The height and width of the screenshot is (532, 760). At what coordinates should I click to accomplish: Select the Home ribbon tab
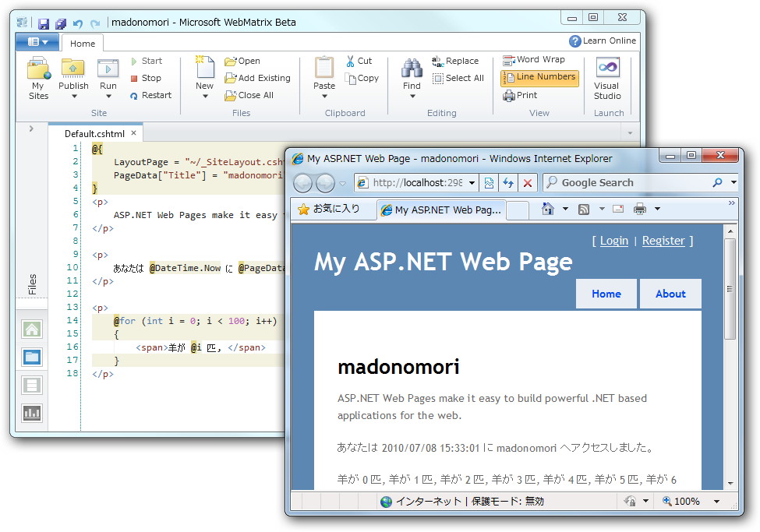82,44
